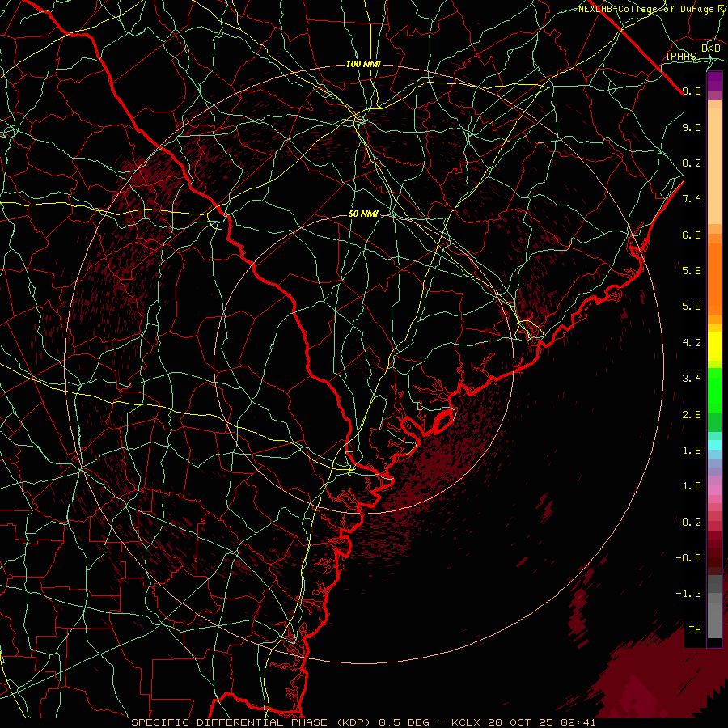728x728 pixels.
Task: Click the 7.4 value on color scale
Action: (x=692, y=199)
